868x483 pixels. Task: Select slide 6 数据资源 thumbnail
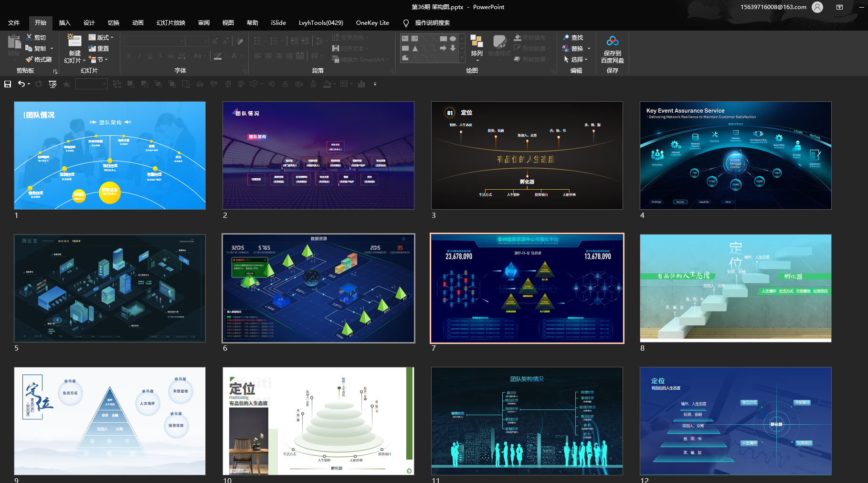click(x=318, y=288)
